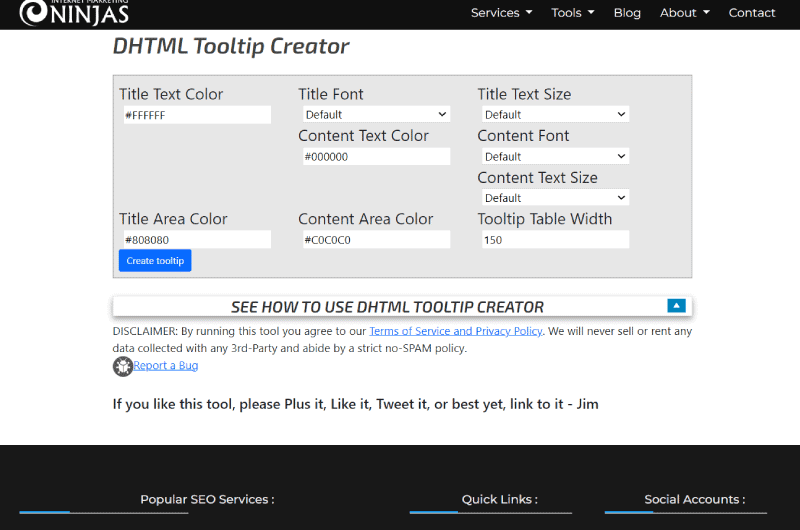This screenshot has height=530, width=800.
Task: Click the Internet Marketing Ninjas logo
Action: coord(74,12)
